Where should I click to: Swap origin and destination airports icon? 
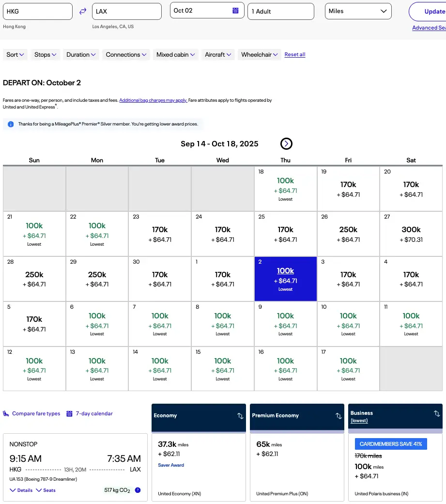tap(83, 11)
